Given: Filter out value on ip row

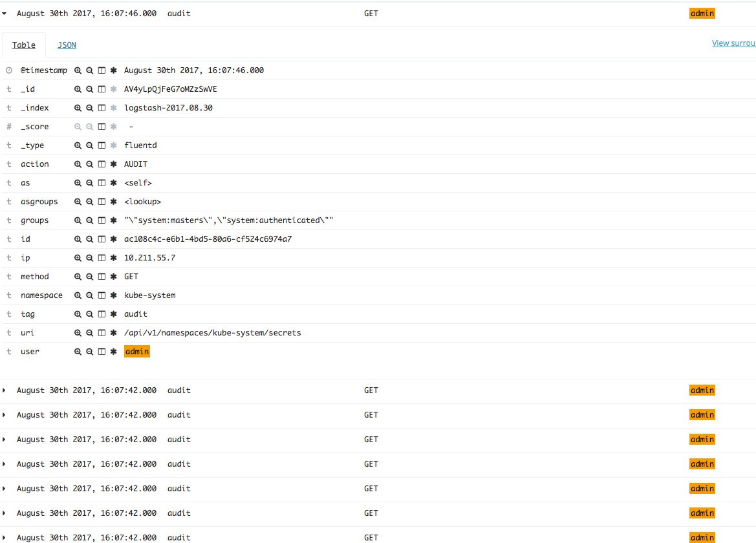Looking at the screenshot, I should click(90, 259).
